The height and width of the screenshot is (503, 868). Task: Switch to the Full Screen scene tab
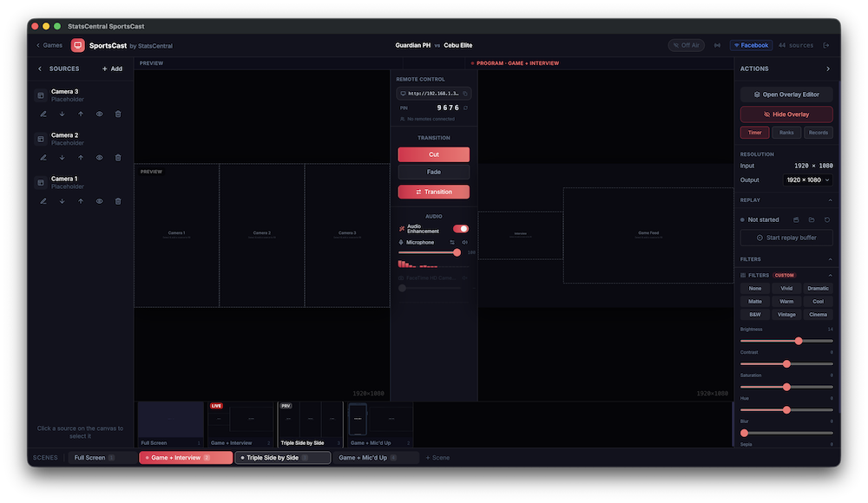(102, 458)
